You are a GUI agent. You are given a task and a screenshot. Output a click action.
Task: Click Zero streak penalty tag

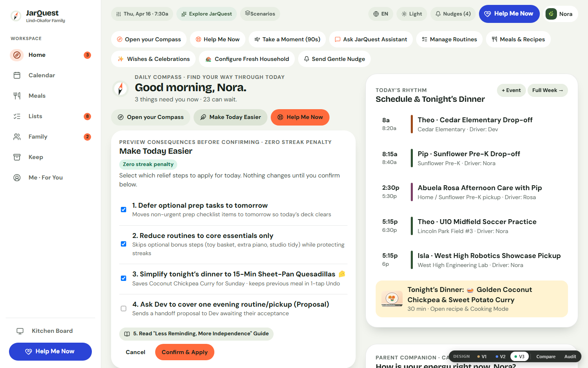[x=148, y=164]
